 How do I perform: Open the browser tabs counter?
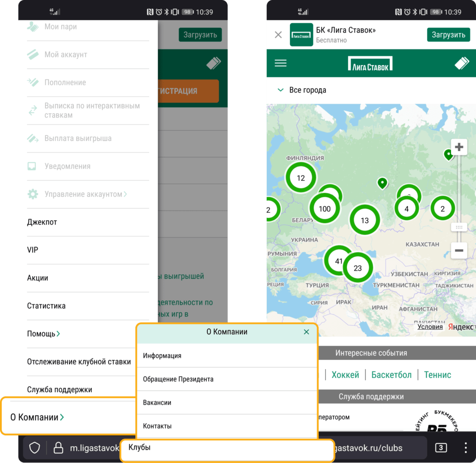[x=441, y=448]
